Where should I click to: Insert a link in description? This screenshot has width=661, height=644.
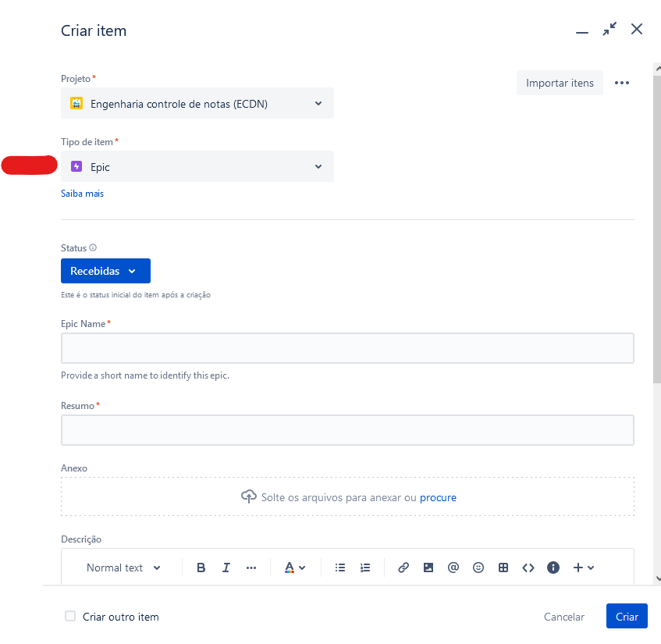coord(403,568)
